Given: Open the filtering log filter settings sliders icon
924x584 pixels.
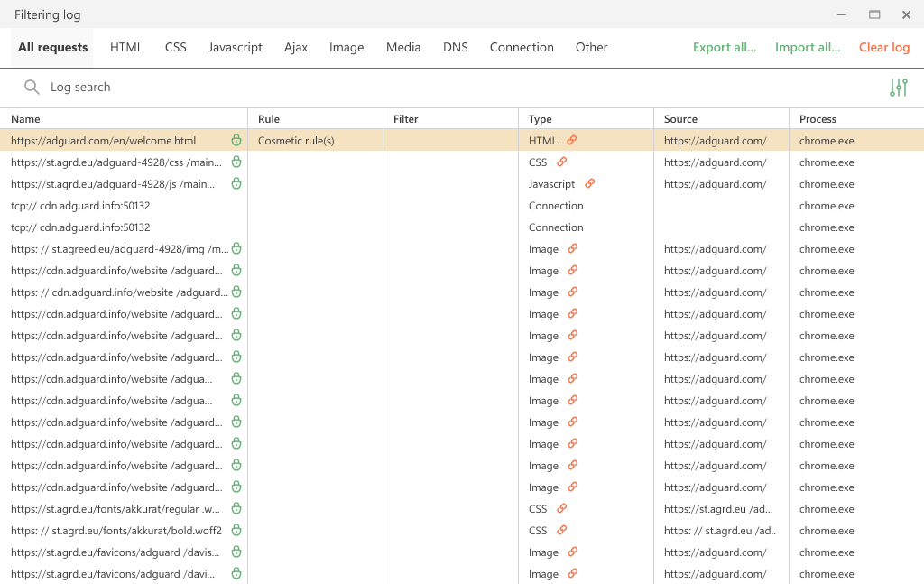Looking at the screenshot, I should pos(898,87).
